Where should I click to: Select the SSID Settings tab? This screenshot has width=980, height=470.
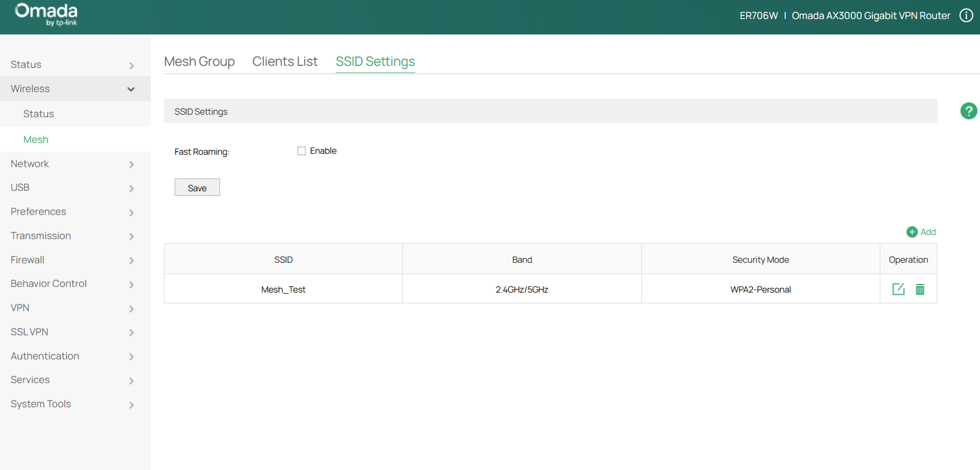click(x=375, y=61)
